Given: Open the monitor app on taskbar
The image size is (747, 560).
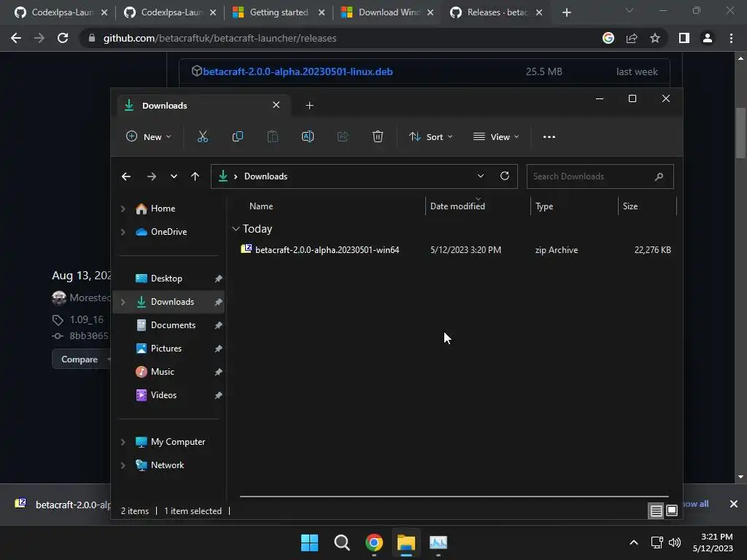Looking at the screenshot, I should coord(438,542).
